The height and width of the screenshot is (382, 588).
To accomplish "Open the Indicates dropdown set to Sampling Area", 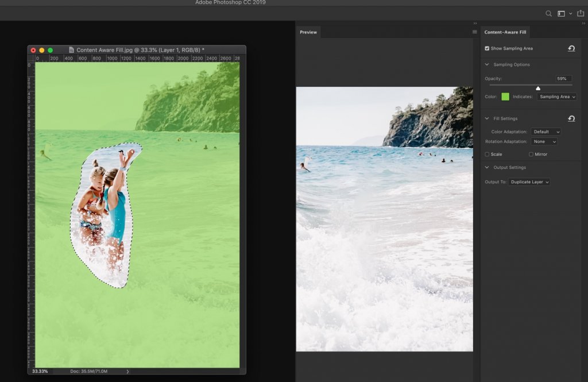I will point(556,97).
